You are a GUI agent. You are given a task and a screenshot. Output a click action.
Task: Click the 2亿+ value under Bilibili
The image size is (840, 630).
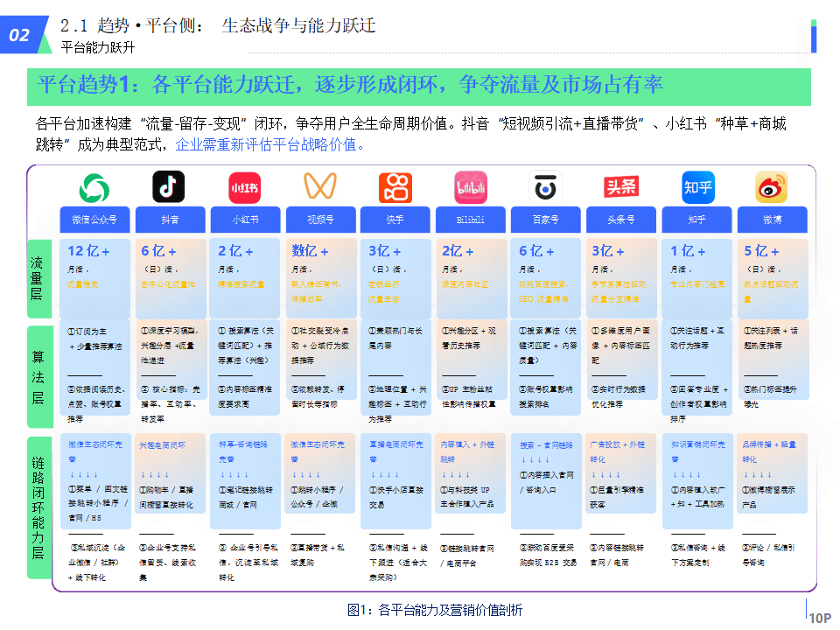tap(458, 251)
